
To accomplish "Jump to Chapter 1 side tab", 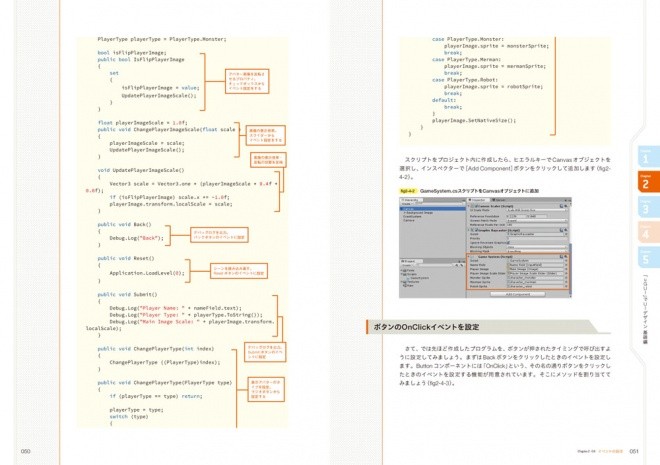I will click(649, 157).
